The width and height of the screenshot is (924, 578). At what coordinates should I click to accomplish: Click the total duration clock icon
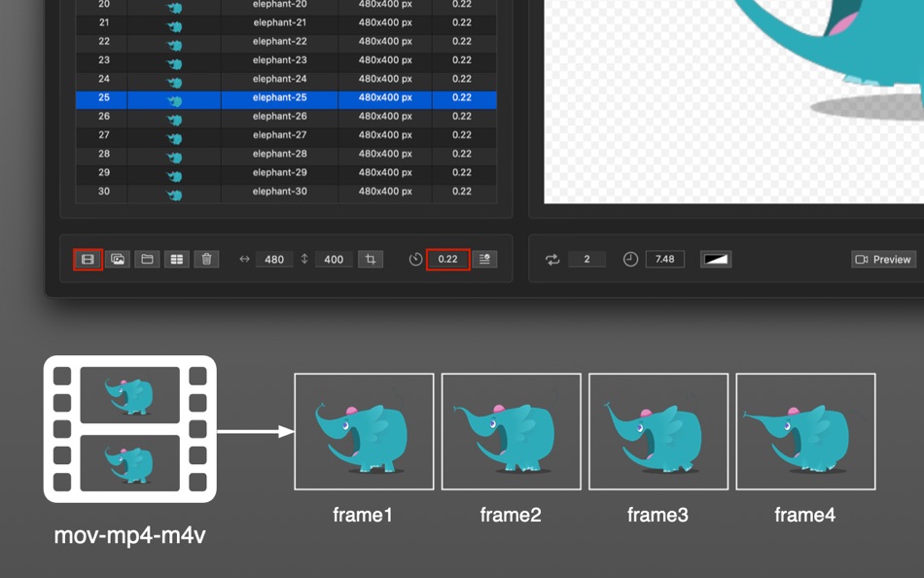click(x=630, y=260)
